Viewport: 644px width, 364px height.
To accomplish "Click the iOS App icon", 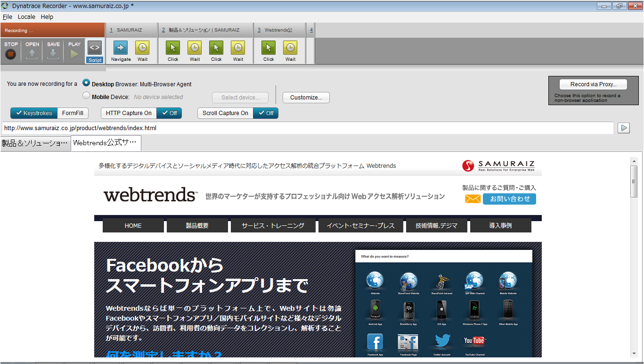I will pos(441,310).
